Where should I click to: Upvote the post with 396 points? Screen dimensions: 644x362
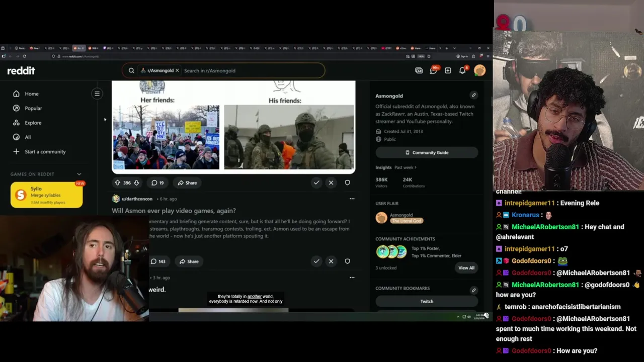117,183
